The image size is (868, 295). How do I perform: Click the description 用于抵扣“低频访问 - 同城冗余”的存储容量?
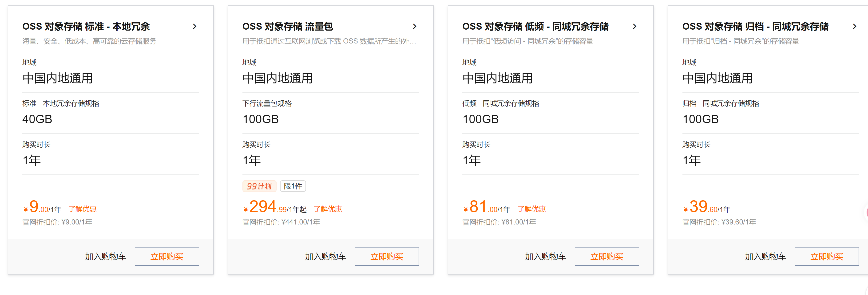click(528, 41)
